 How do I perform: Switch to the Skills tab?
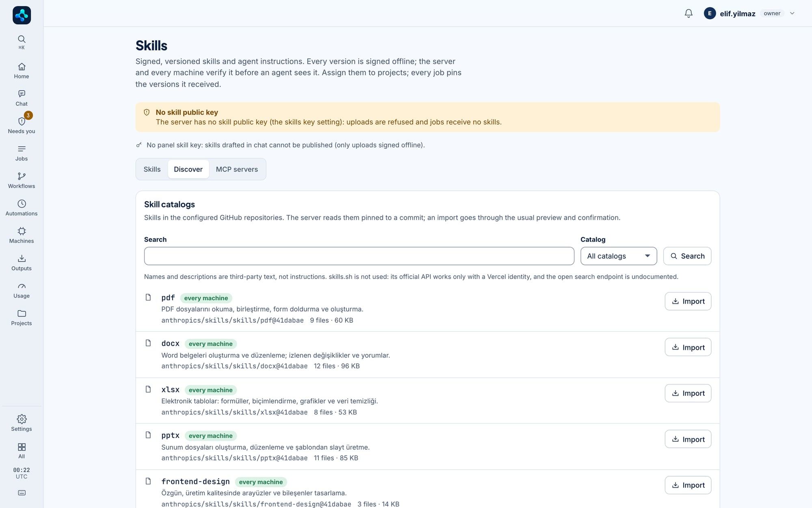point(152,169)
